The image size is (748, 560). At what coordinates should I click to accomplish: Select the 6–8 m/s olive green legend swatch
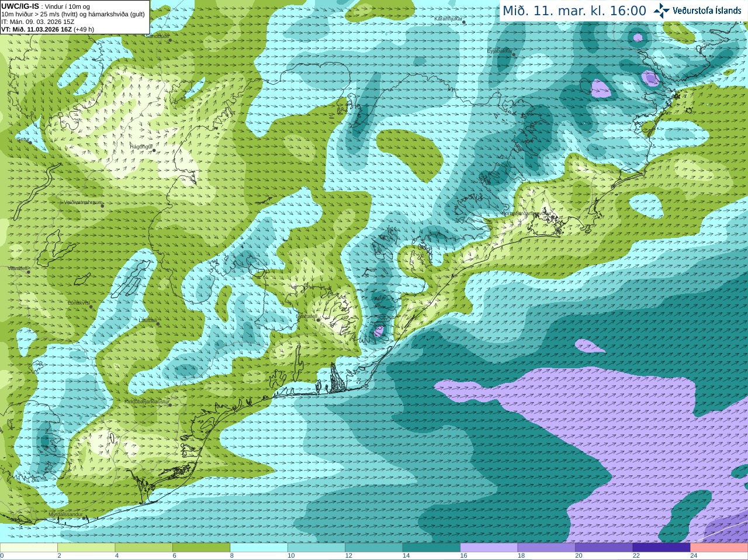click(201, 548)
